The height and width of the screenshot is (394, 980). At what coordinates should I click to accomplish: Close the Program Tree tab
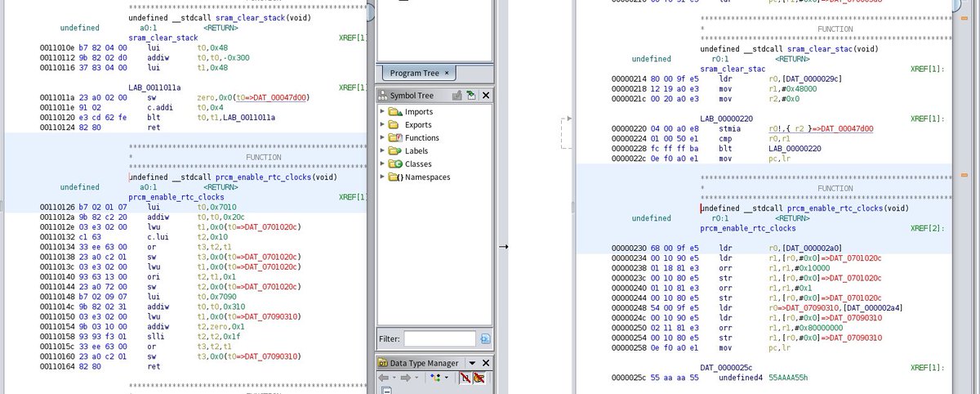tap(447, 73)
